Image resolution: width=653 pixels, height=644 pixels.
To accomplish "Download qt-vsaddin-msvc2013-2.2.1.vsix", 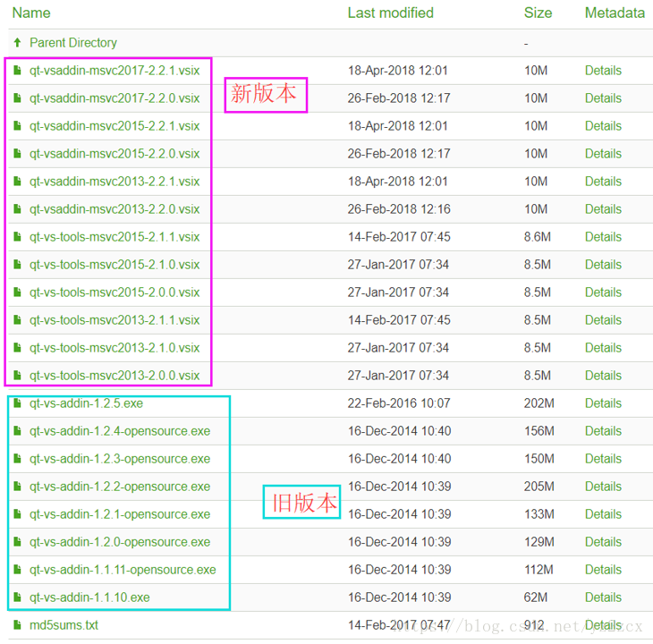I will tap(114, 182).
